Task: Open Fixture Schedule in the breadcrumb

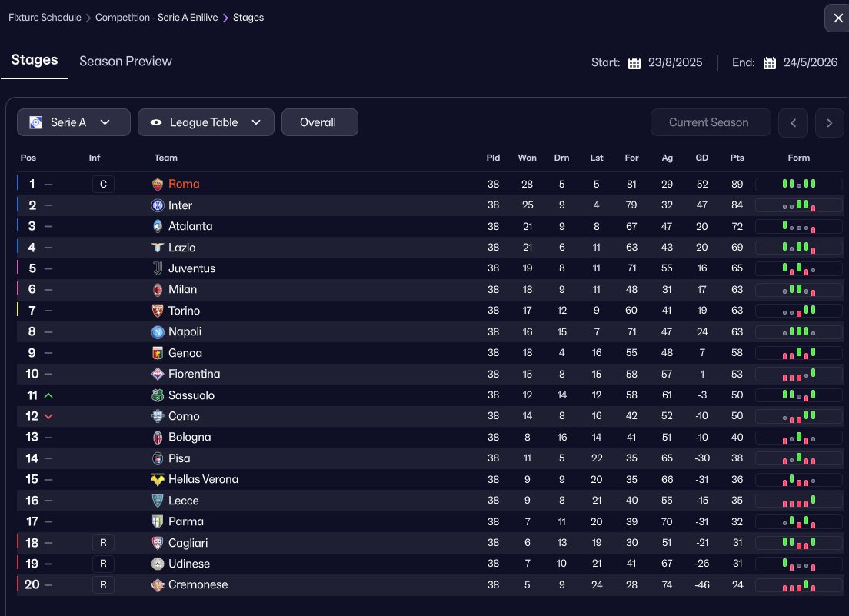Action: tap(45, 18)
